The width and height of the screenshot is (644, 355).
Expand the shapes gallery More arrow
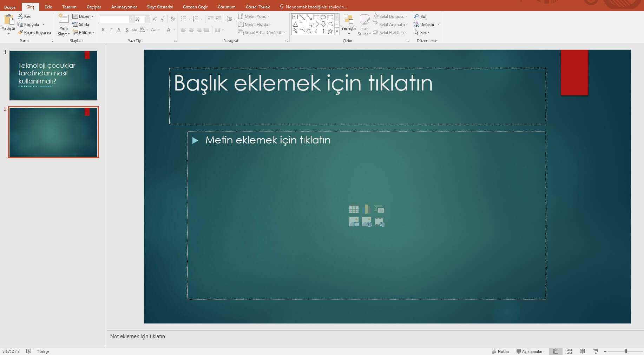337,31
